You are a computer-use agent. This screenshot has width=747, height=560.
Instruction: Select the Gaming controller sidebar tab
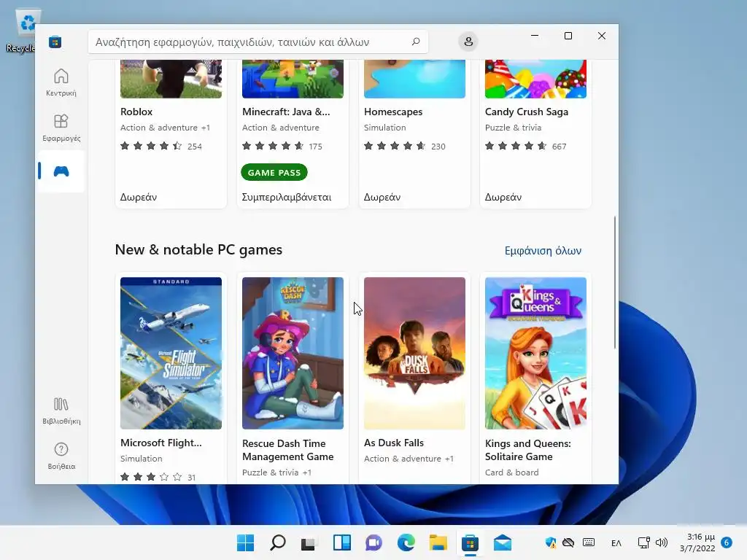[x=61, y=171]
